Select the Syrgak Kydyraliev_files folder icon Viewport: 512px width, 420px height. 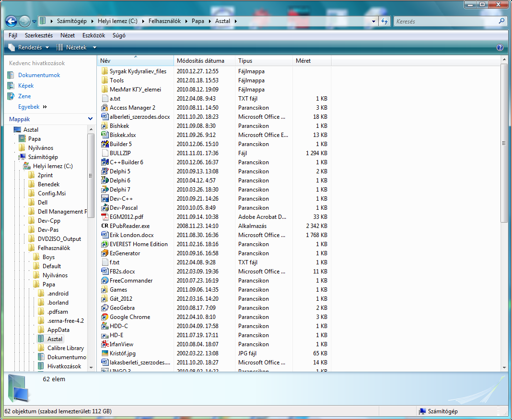pyautogui.click(x=105, y=71)
